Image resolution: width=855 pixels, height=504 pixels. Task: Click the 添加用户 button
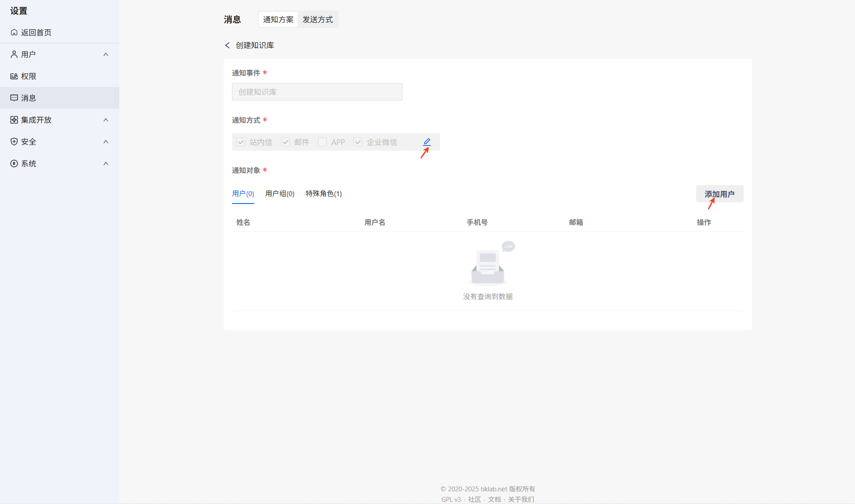point(719,194)
